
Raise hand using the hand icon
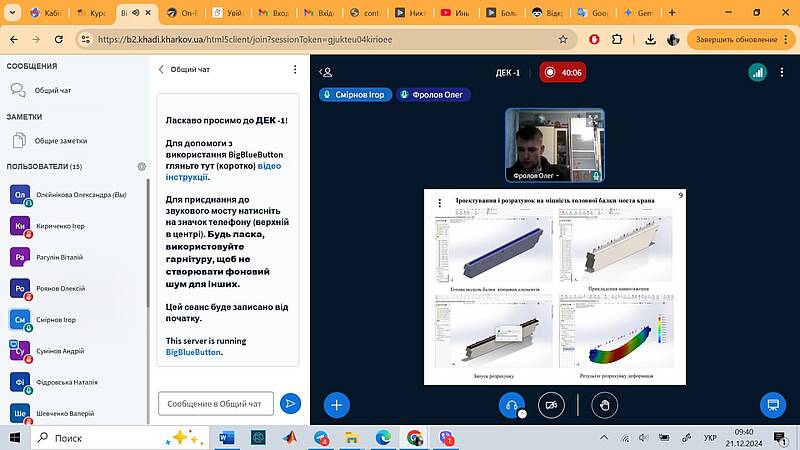click(x=603, y=404)
